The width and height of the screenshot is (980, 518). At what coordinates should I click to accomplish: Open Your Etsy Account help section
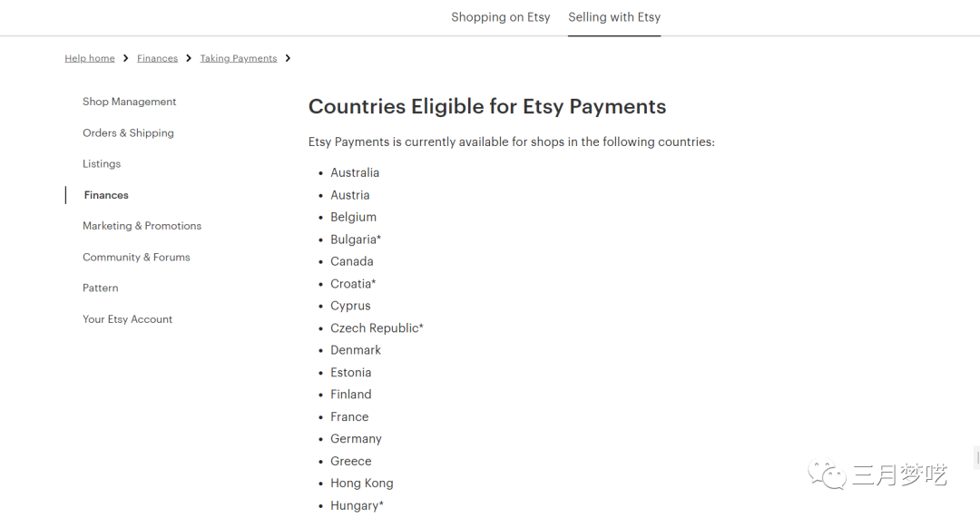[x=127, y=319]
